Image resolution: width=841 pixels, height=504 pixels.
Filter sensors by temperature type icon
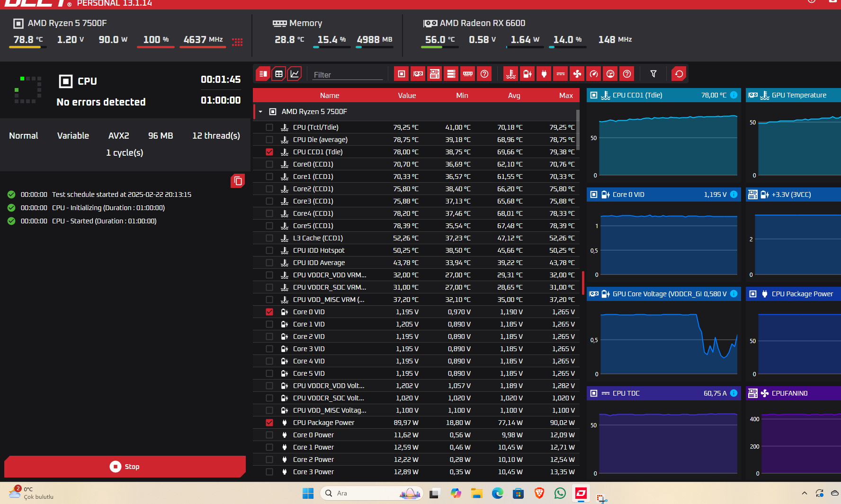coord(510,74)
